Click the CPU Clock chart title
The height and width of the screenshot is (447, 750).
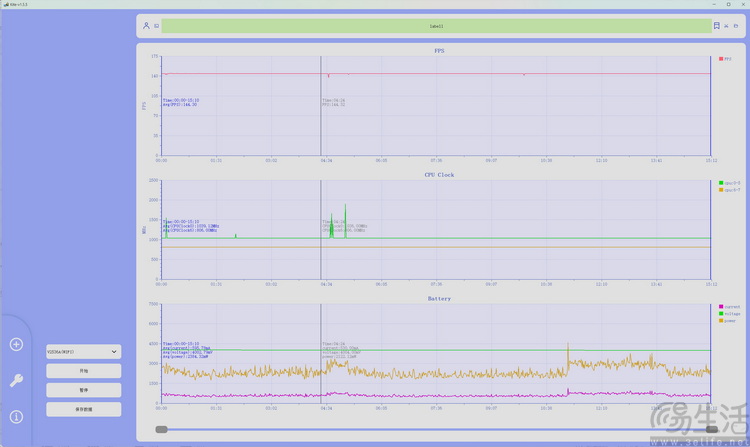[x=439, y=174]
